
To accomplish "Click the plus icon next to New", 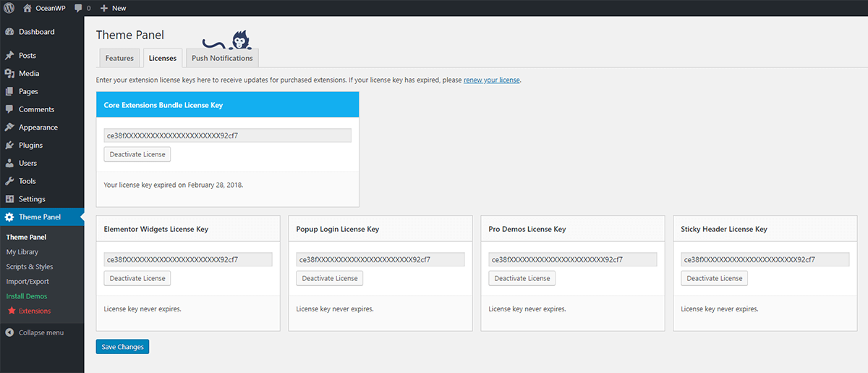I will pos(103,8).
